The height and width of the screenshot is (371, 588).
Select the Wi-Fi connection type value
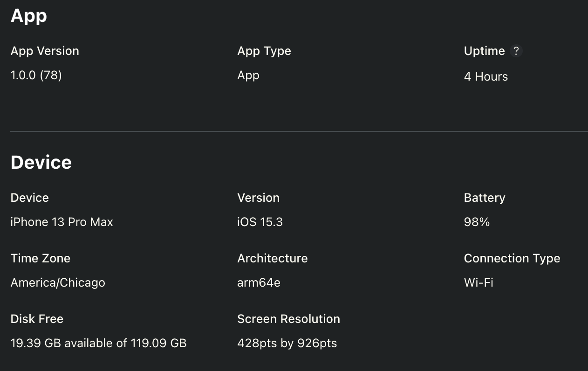479,282
